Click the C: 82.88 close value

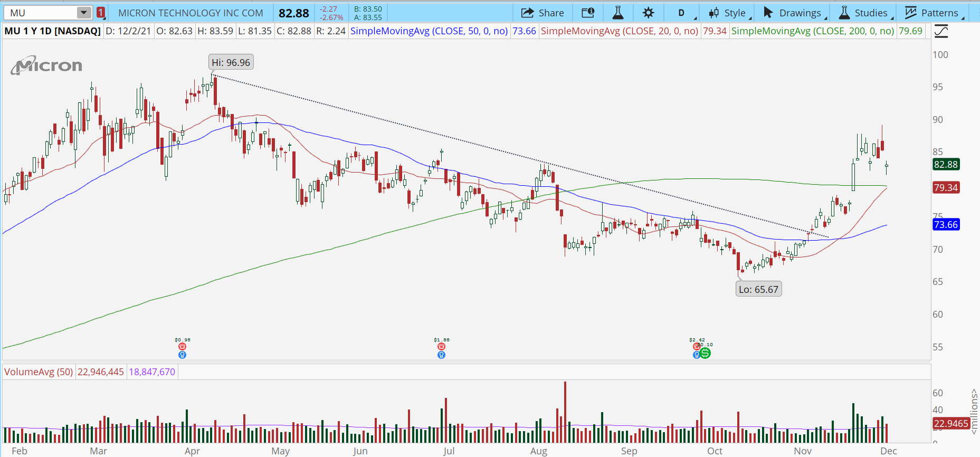click(x=294, y=31)
